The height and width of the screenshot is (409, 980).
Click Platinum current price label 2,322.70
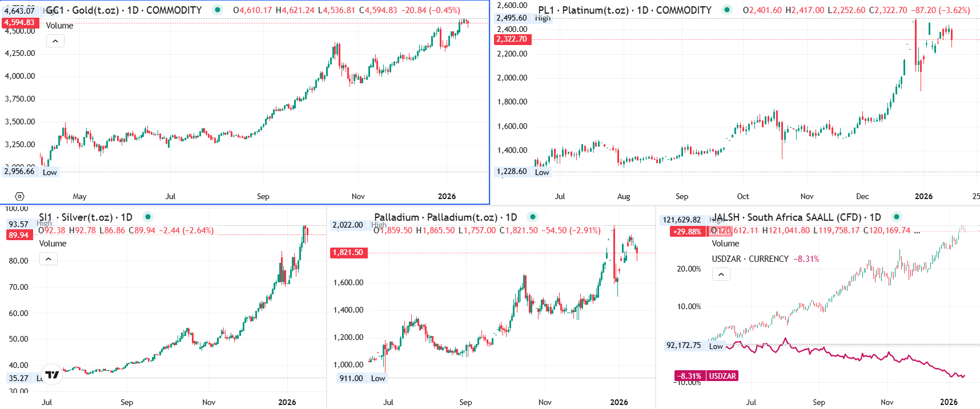pyautogui.click(x=512, y=39)
